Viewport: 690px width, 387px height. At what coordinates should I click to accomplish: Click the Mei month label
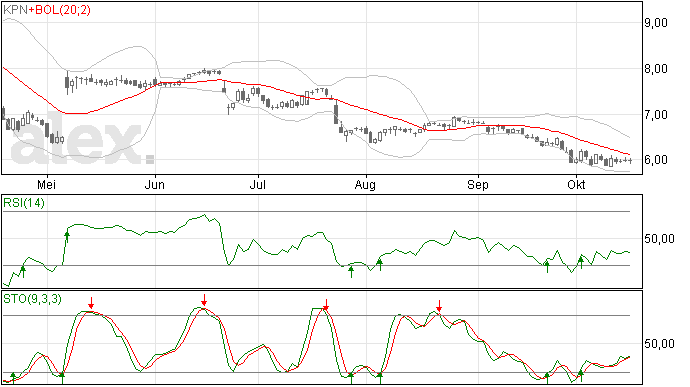click(x=46, y=184)
